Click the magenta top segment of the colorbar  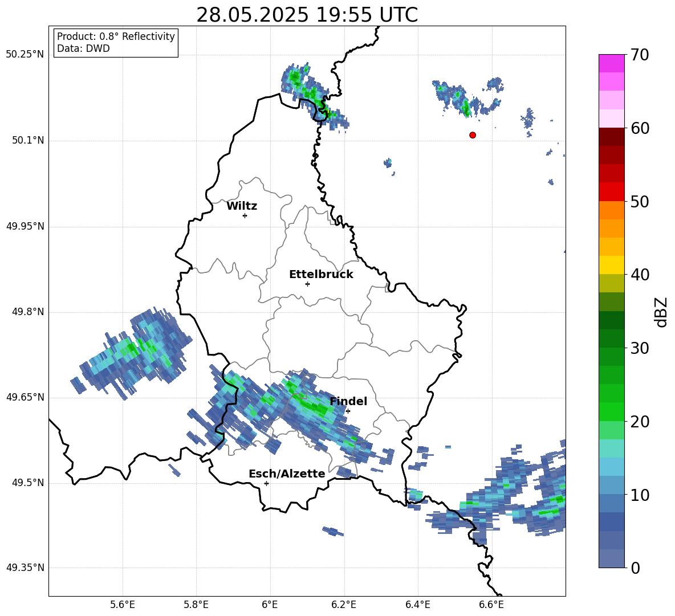[x=611, y=63]
